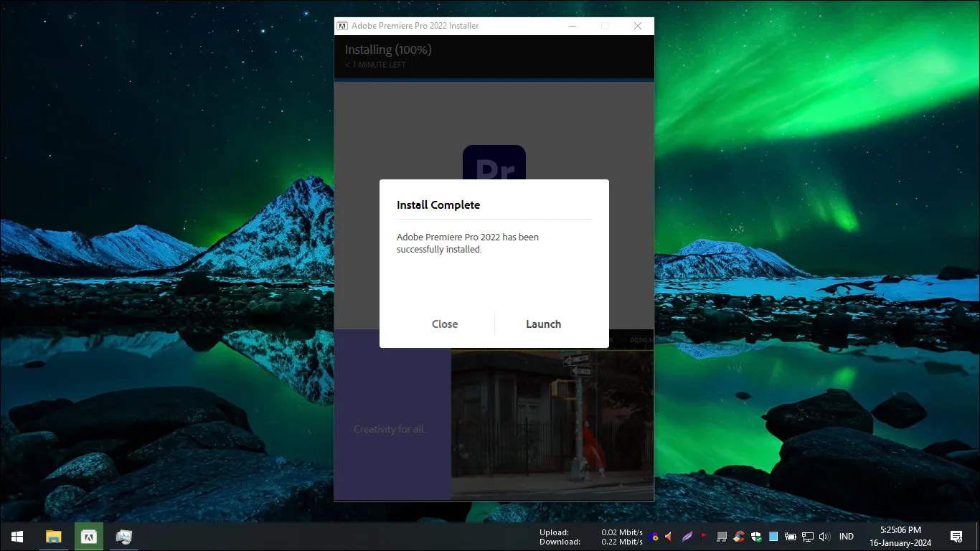
Task: Close the Install Complete dialog
Action: click(x=445, y=324)
